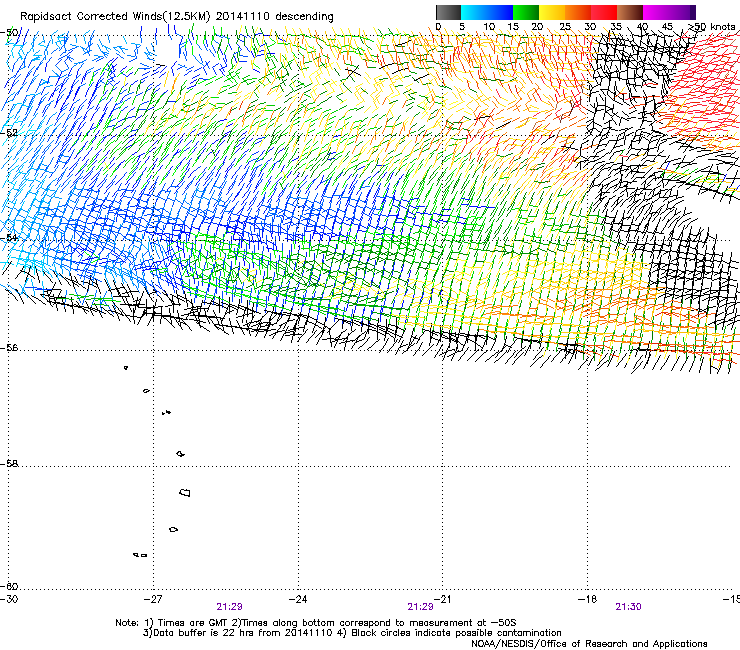Click the '-30' longitude axis label
The height and width of the screenshot is (650, 740).
(9, 599)
